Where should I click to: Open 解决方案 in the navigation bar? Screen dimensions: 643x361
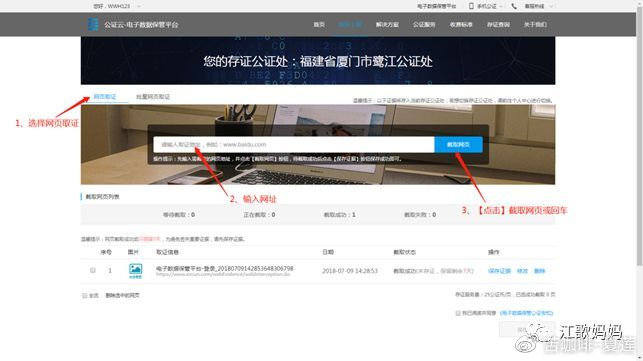click(x=387, y=25)
